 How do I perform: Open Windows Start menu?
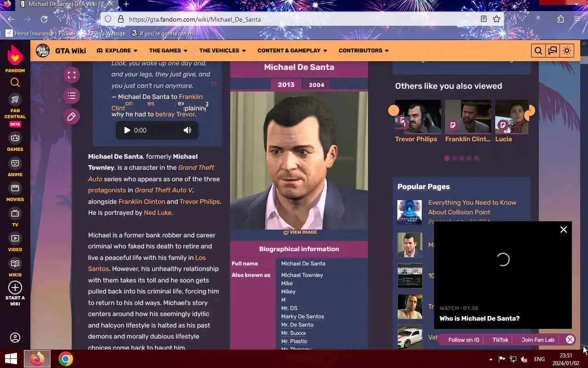point(11,359)
